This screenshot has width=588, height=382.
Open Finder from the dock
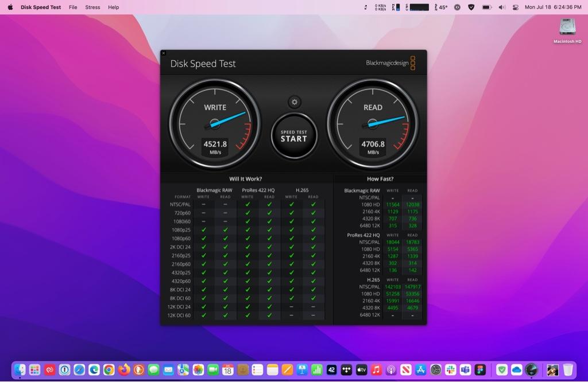pos(20,370)
